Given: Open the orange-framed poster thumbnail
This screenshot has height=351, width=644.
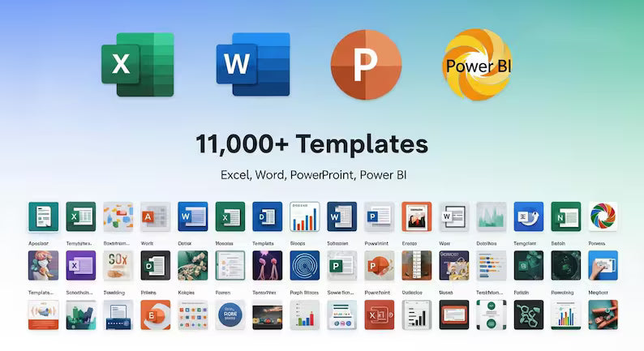Looking at the screenshot, I should tap(417, 216).
